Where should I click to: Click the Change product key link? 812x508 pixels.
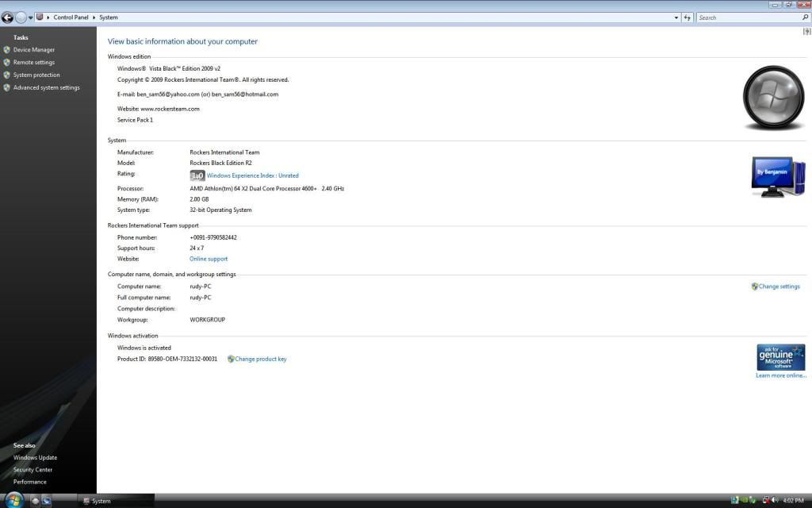click(260, 359)
